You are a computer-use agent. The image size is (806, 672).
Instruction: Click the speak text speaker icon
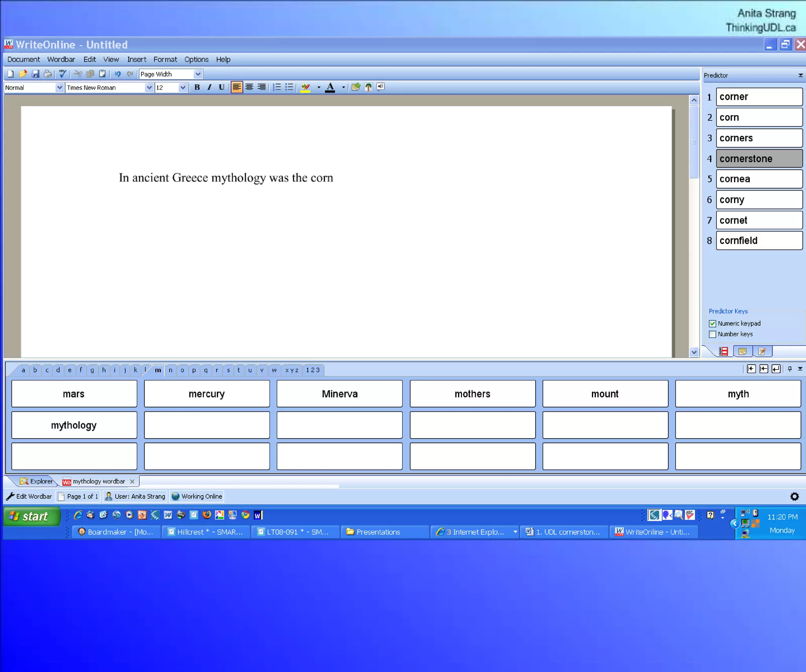click(380, 87)
